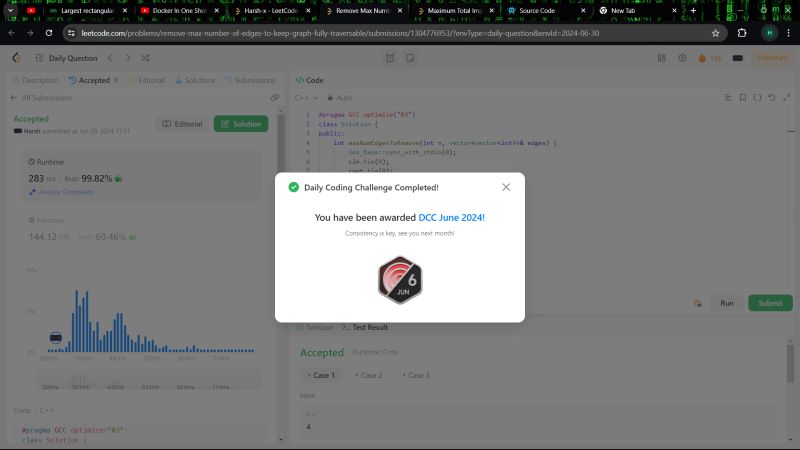This screenshot has height=450, width=800.
Task: Click the Editorial button
Action: (x=182, y=124)
